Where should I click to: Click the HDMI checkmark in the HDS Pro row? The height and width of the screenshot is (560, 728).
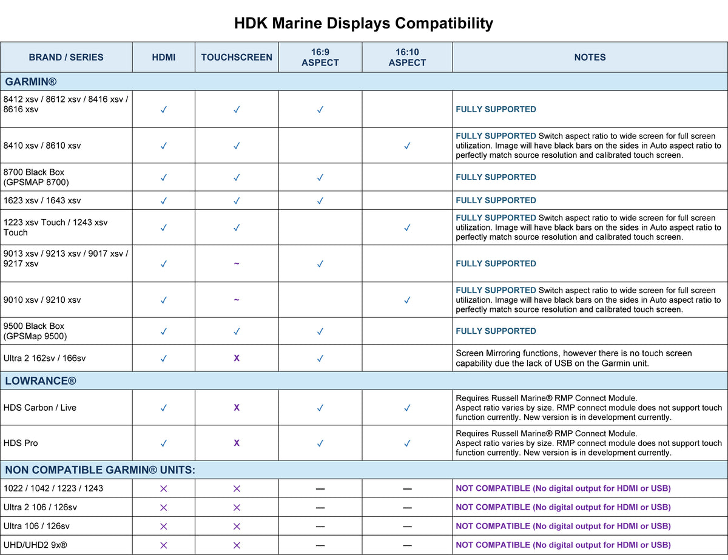[x=164, y=444]
